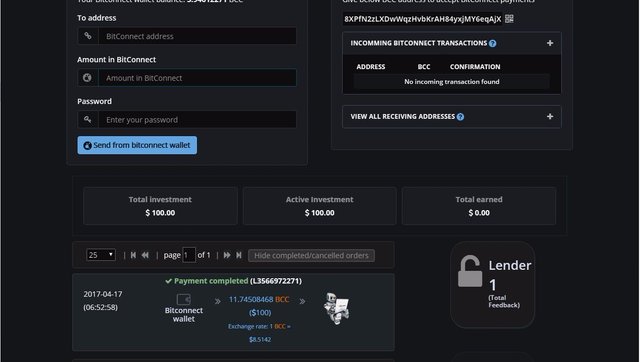640x362 pixels.
Task: Focus the Amount in BitConnect input
Action: [197, 78]
